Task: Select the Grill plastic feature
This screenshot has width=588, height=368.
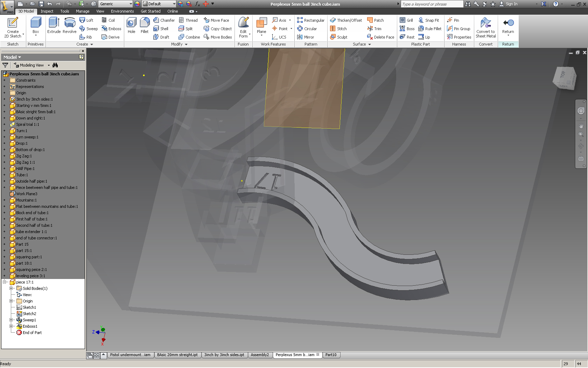Action: pos(406,20)
